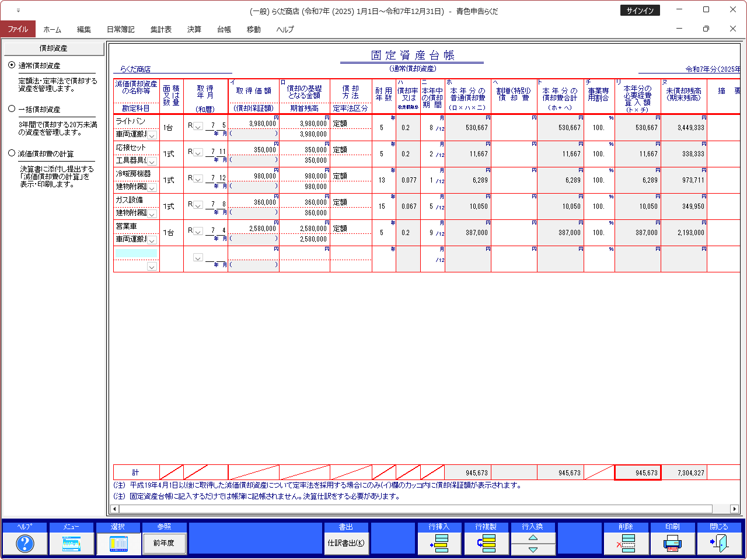Print using the 印刷 printer icon
Image resolution: width=747 pixels, height=560 pixels.
(x=672, y=543)
